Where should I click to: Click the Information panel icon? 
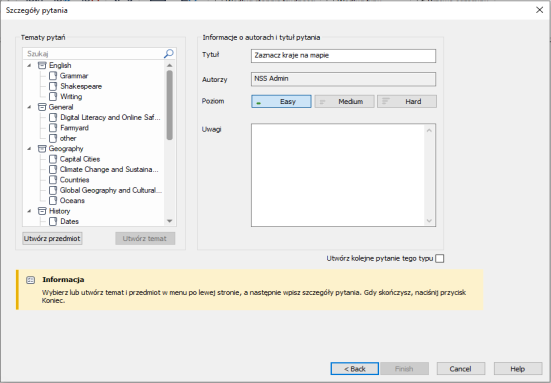(31, 280)
